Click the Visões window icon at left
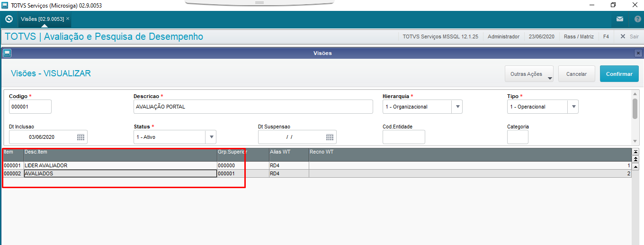 (x=7, y=53)
